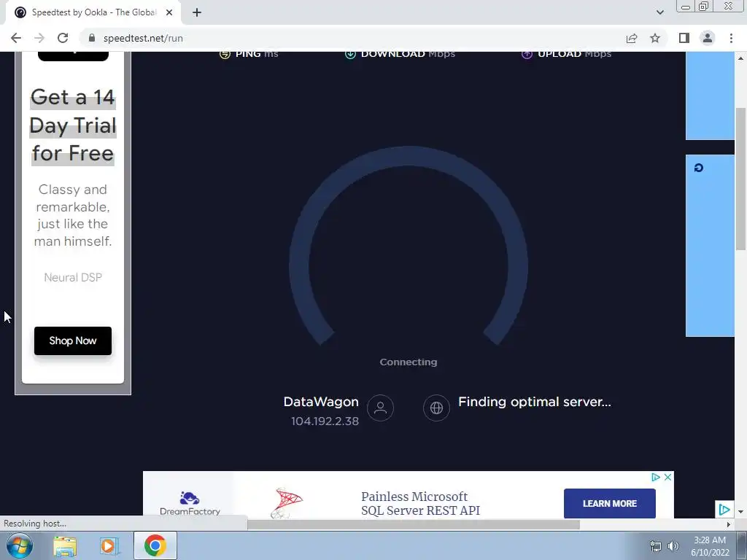Click Painless Microsoft SQL Server REST API text
Viewport: 747px width, 560px height.
421,504
